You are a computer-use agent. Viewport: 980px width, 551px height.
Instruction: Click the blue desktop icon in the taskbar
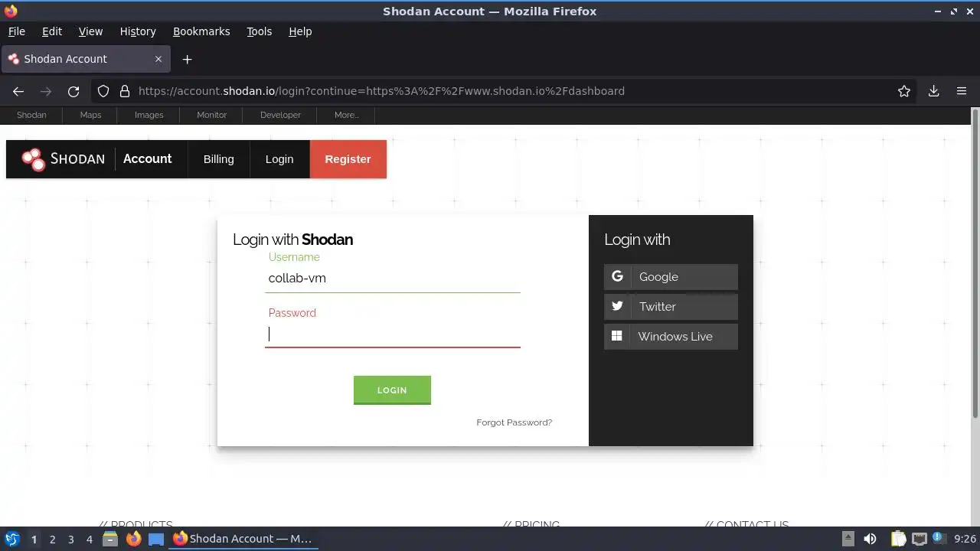click(x=156, y=539)
